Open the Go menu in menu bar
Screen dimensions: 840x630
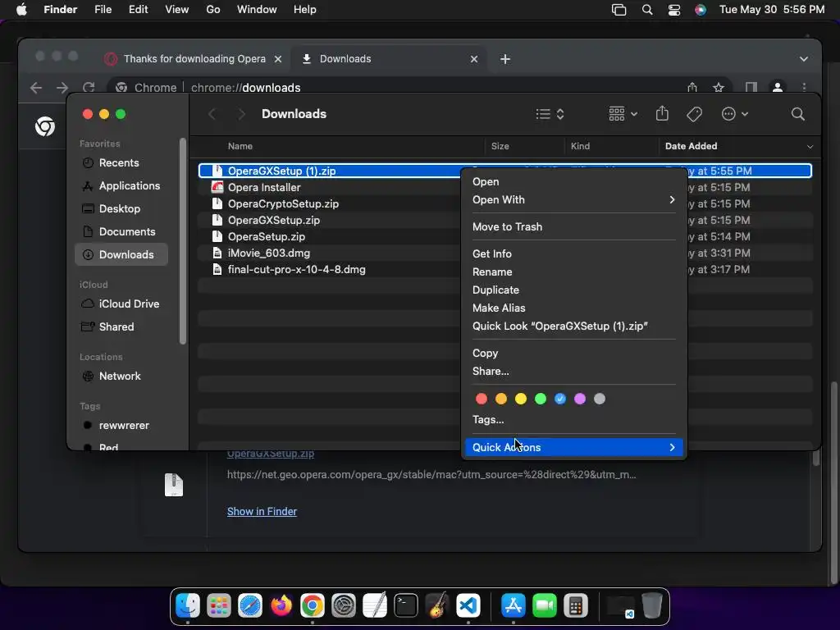213,10
